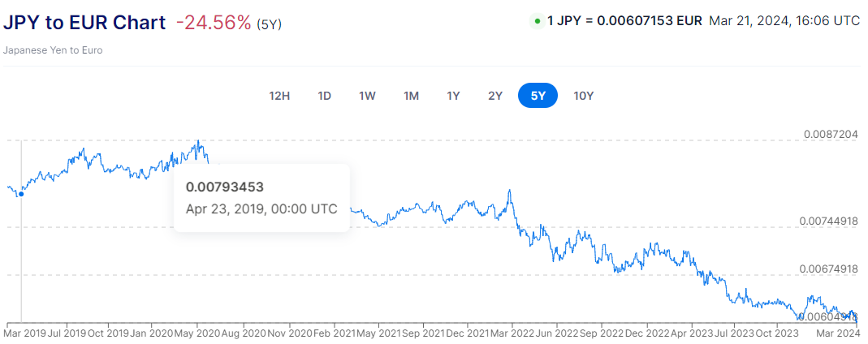
Task: Click the 0.00744918 axis label
Action: point(828,221)
